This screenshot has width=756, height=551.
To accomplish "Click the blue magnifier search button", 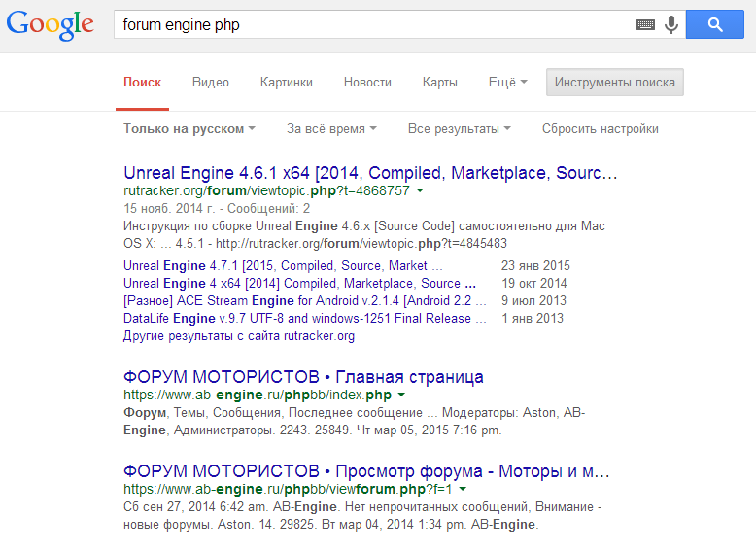I will [x=715, y=24].
